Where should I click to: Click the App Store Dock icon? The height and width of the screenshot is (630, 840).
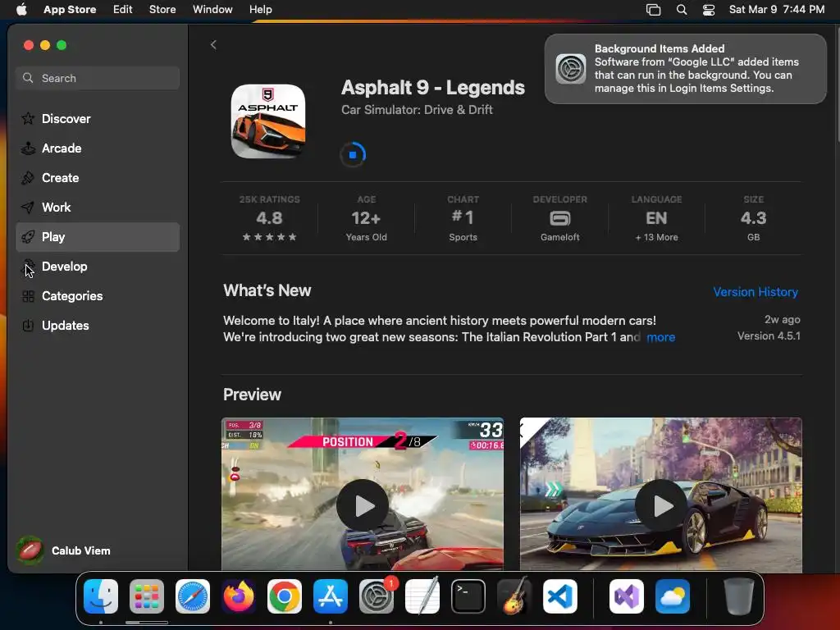point(331,596)
